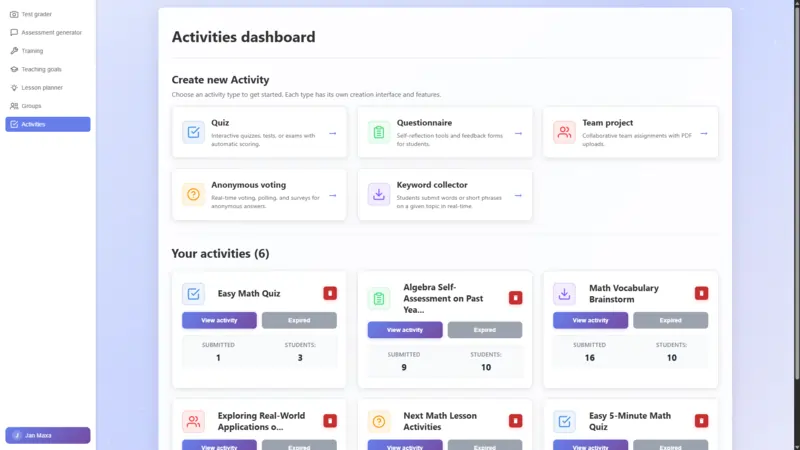Viewport: 800px width, 450px height.
Task: Open the Jan Mosa user profile
Action: pyautogui.click(x=48, y=435)
